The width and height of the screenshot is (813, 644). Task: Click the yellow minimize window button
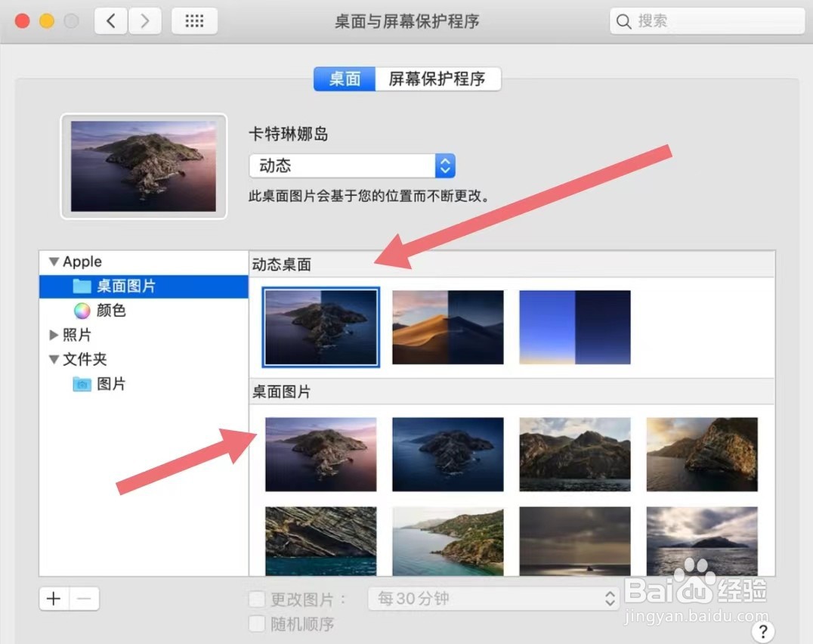tap(47, 21)
